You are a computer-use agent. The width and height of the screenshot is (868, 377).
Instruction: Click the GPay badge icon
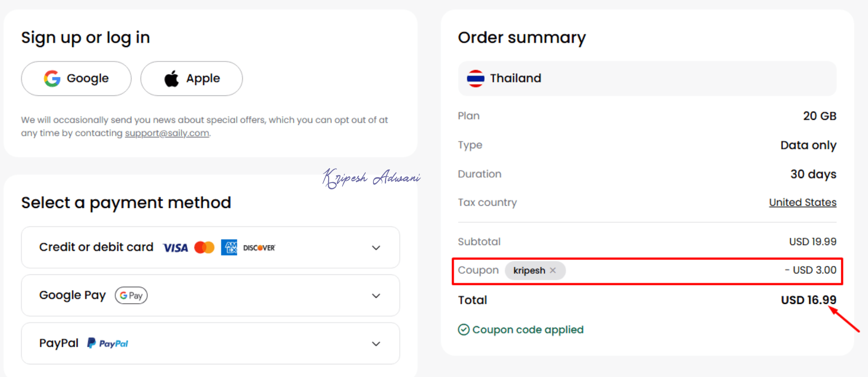(x=131, y=296)
